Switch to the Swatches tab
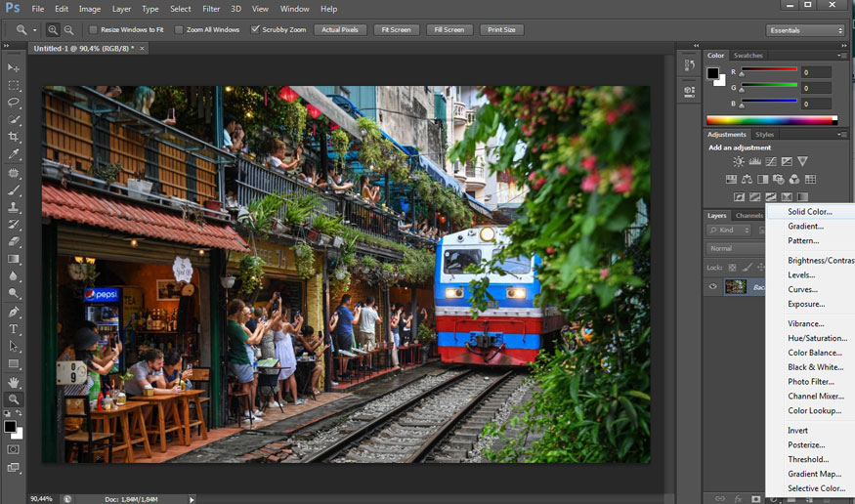 point(748,56)
